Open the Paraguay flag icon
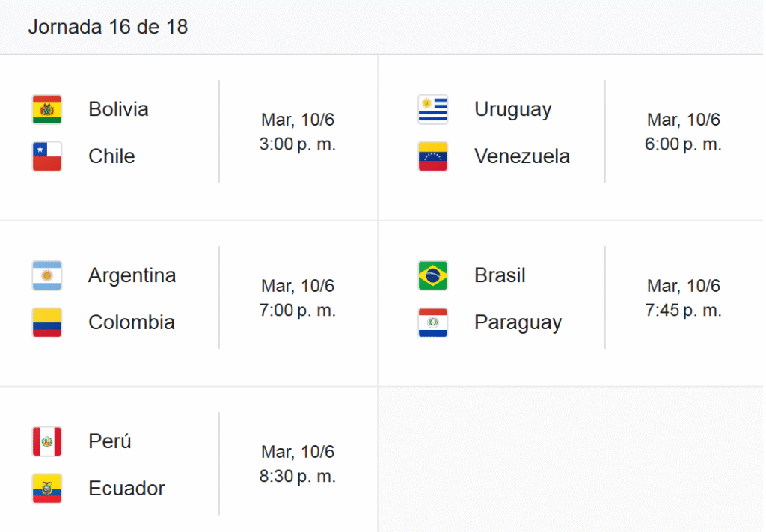This screenshot has height=532, width=766. [433, 322]
